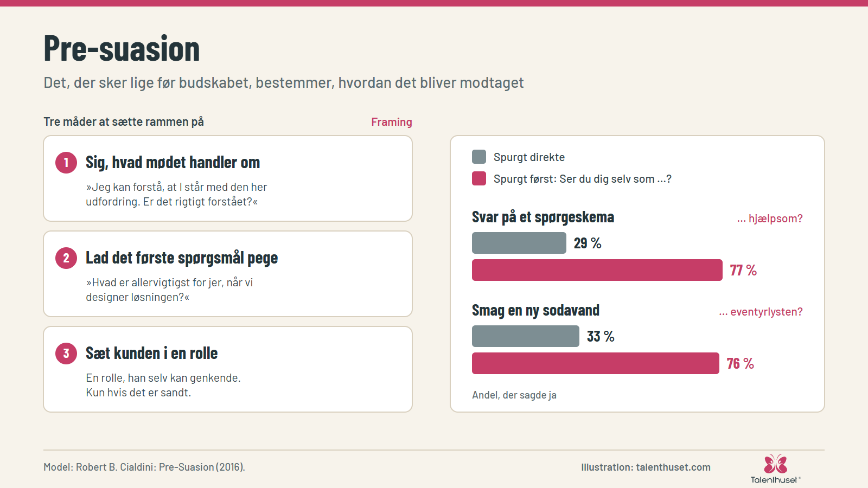Click the source note 'Model: Robert B. Cialdini'

click(x=144, y=467)
